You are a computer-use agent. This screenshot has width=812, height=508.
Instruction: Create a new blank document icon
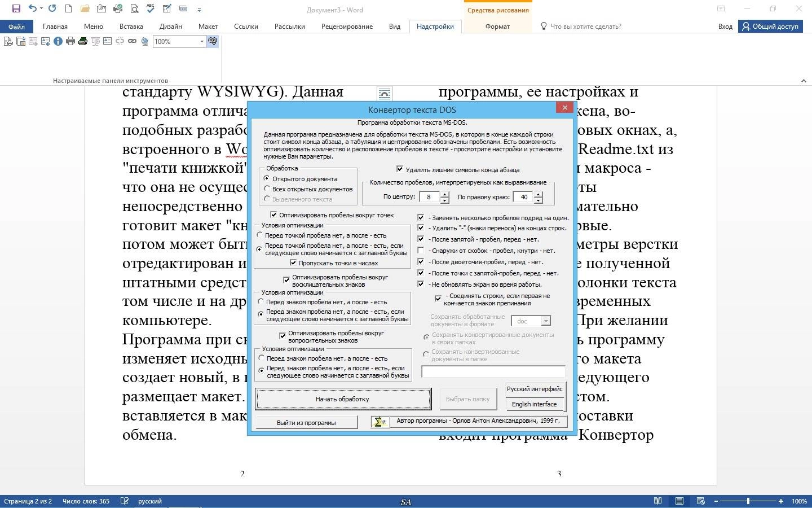coord(68,8)
